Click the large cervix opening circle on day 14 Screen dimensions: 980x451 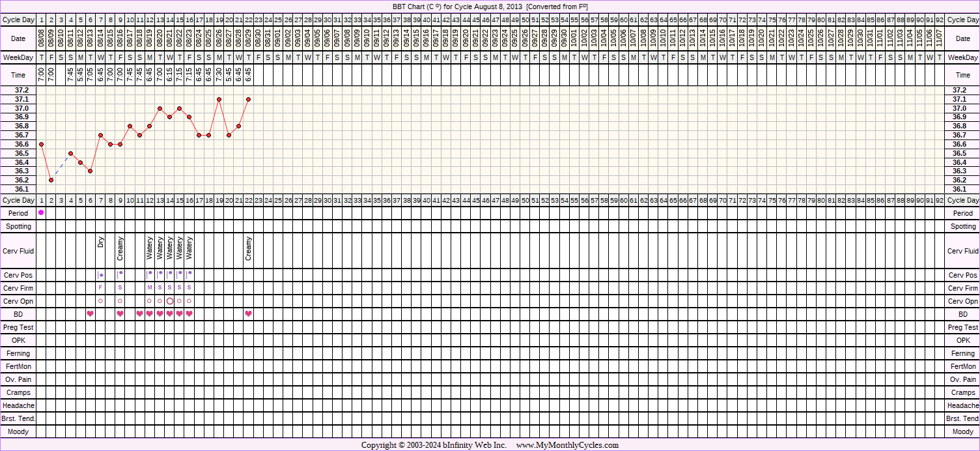[x=170, y=301]
